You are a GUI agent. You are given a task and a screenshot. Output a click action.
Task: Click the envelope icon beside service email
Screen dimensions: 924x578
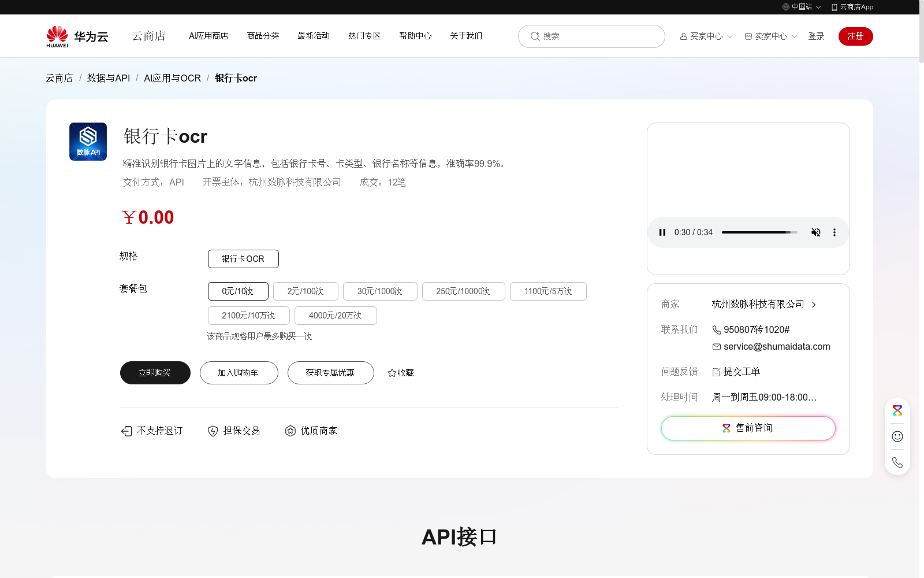click(717, 347)
